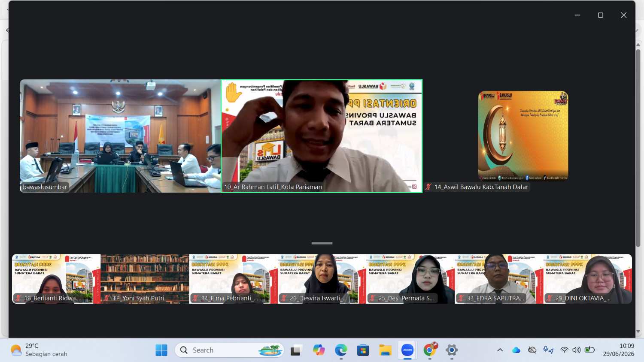Open volume control in system tray

coord(577,350)
